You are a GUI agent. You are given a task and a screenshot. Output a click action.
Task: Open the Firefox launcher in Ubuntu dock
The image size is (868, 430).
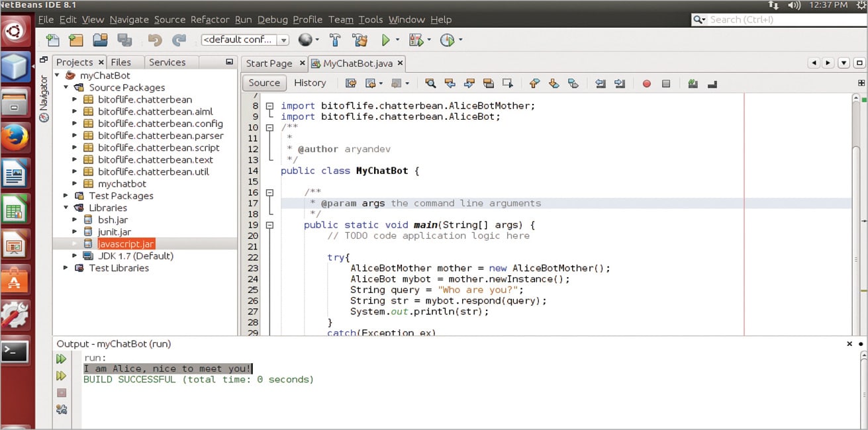(x=15, y=138)
